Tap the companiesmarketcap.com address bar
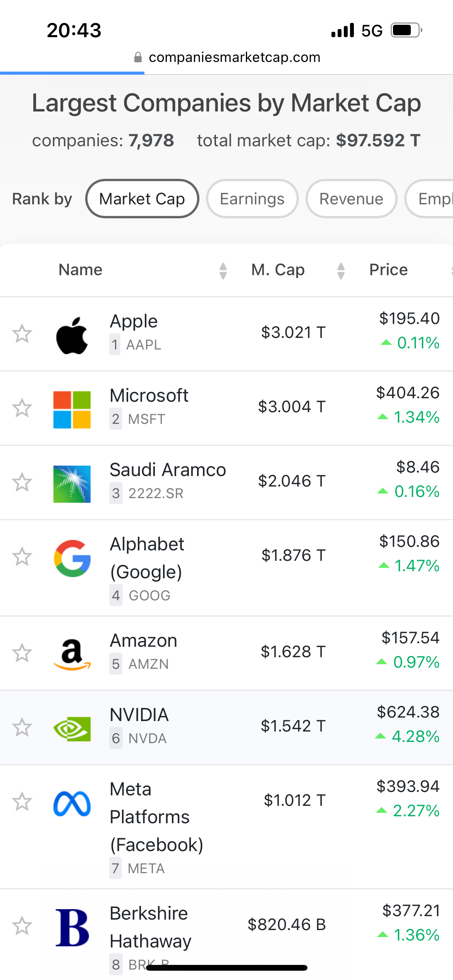The height and width of the screenshot is (980, 453). pyautogui.click(x=227, y=57)
